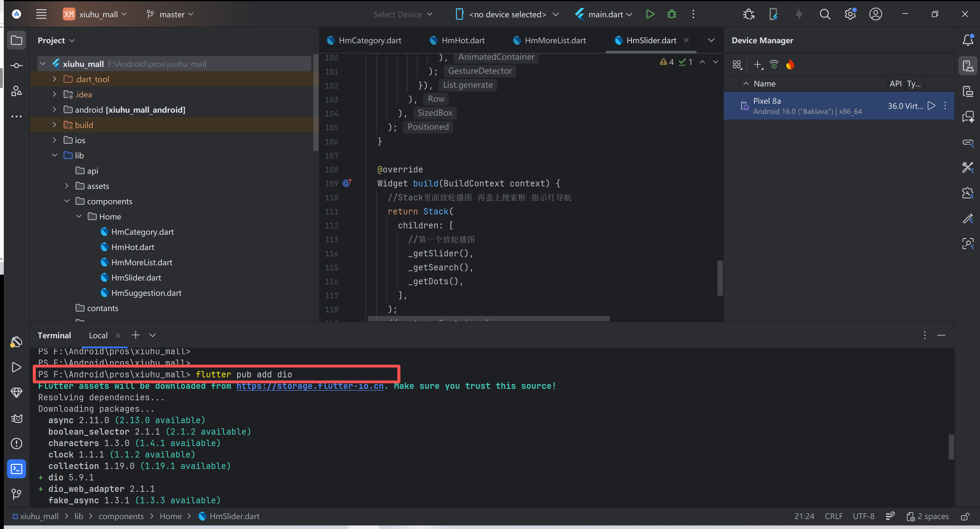Open the Search Everywhere magnifier icon
This screenshot has width=980, height=529.
[824, 14]
